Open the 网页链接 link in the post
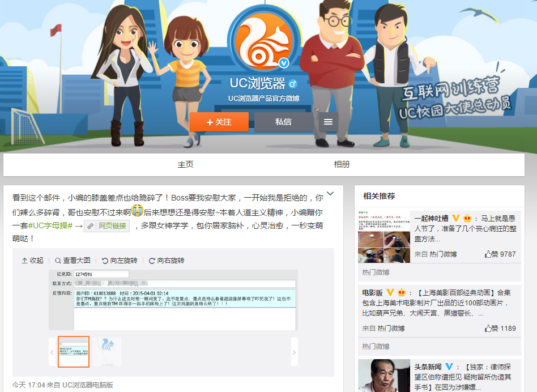The width and height of the screenshot is (537, 392). [x=107, y=226]
